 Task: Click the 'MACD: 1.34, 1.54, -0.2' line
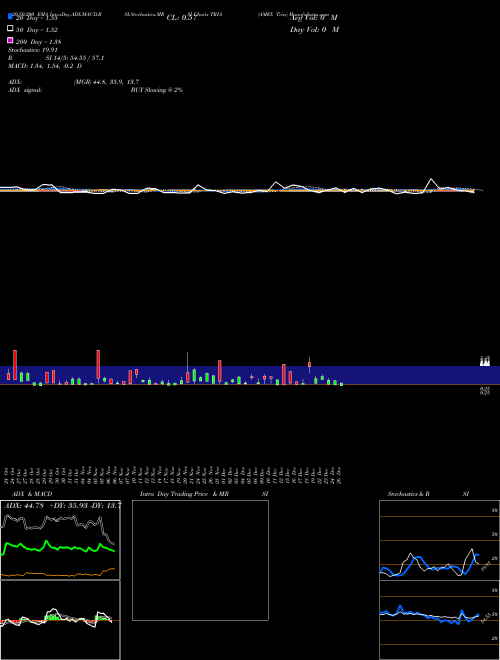tap(45, 66)
